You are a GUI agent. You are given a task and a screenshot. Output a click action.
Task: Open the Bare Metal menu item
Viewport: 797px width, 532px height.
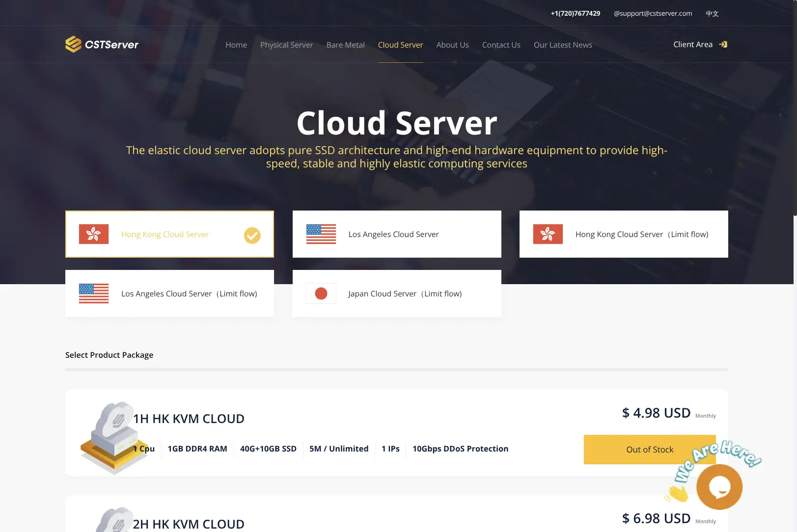[x=346, y=45]
